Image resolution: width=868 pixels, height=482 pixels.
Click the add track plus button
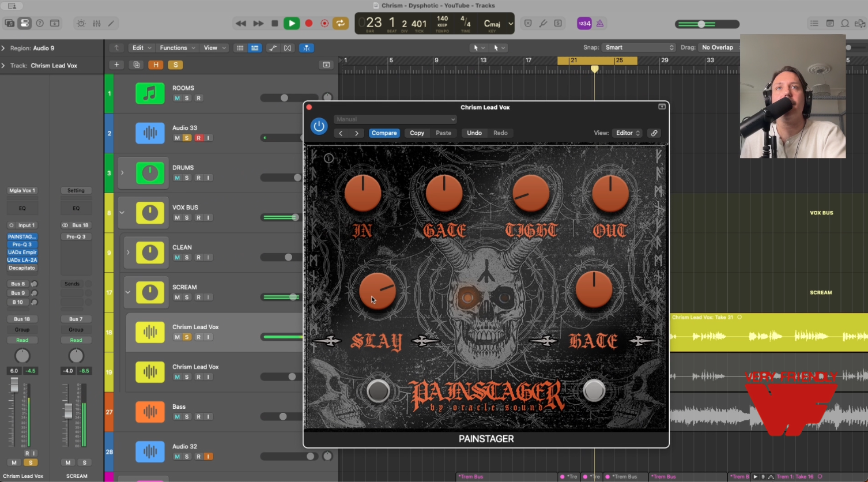[x=116, y=65]
